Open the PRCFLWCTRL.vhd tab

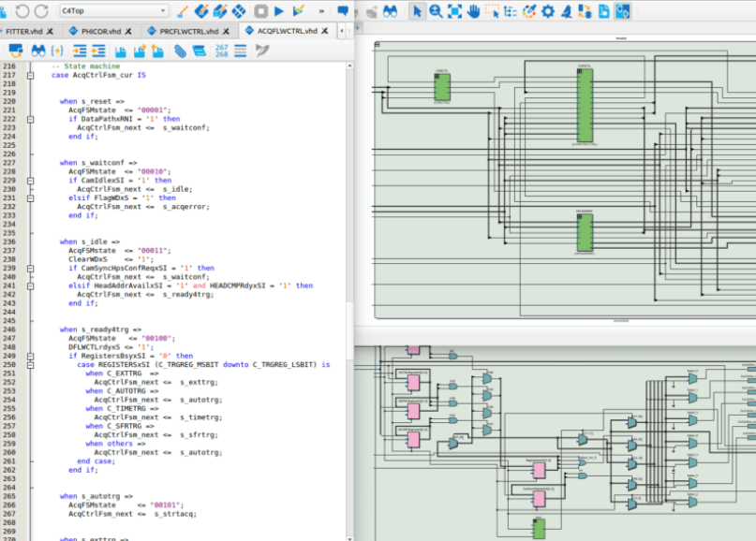click(x=187, y=31)
